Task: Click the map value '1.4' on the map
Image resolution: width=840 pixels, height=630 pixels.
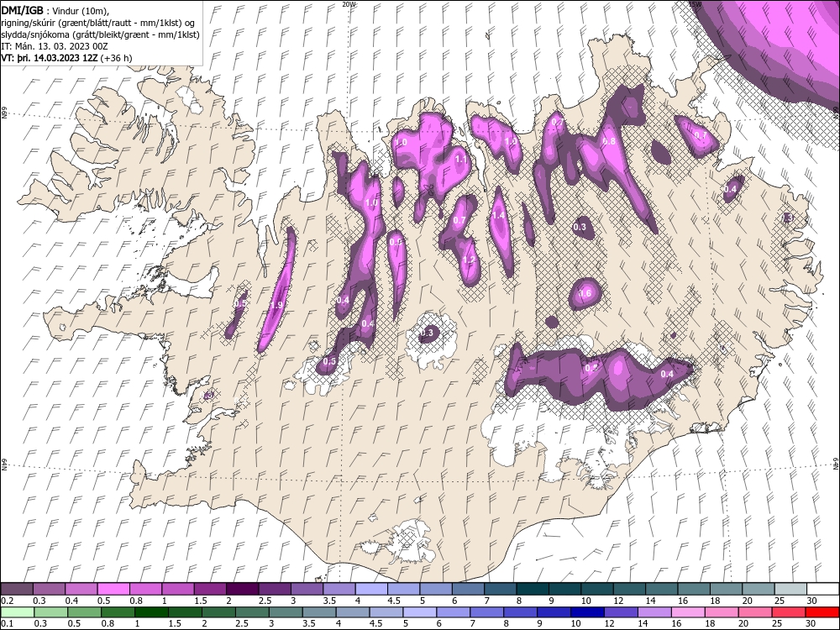Action: (498, 215)
